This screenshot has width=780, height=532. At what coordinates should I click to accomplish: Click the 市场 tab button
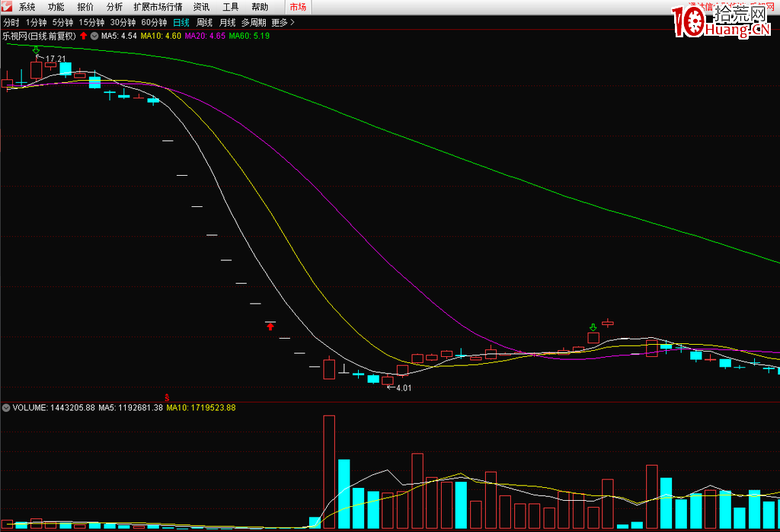298,7
